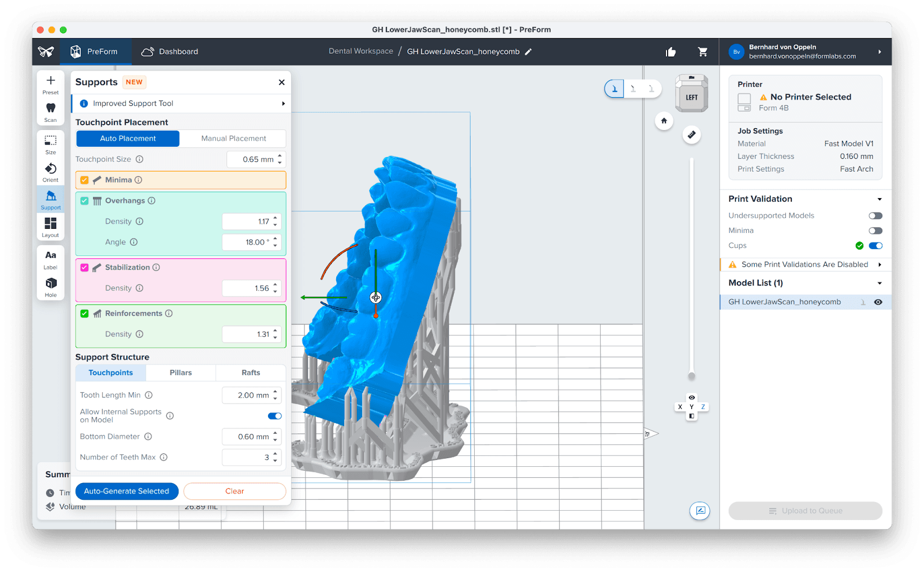The height and width of the screenshot is (572, 924).
Task: Select the Scan tooth tool
Action: click(51, 111)
